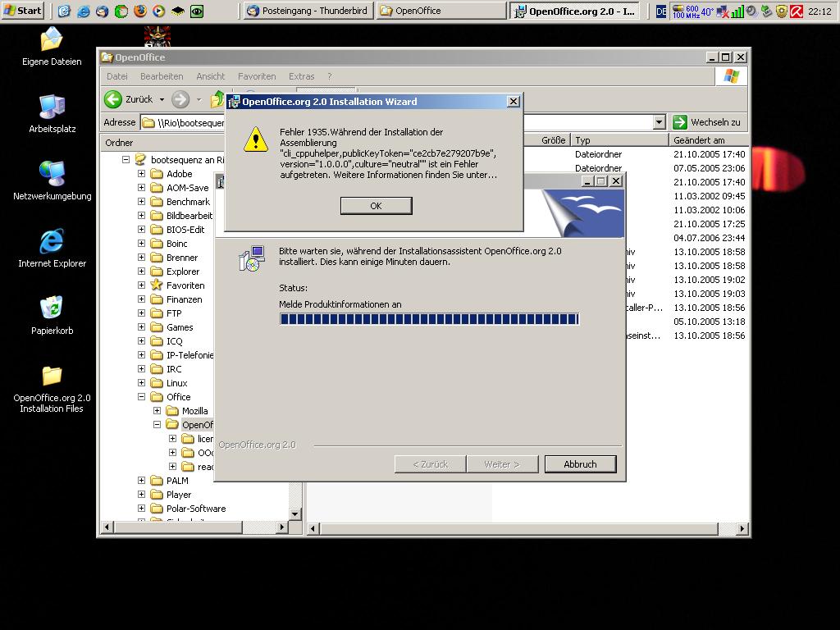840x630 pixels.
Task: Confirm the error dialog with OK
Action: 376,206
